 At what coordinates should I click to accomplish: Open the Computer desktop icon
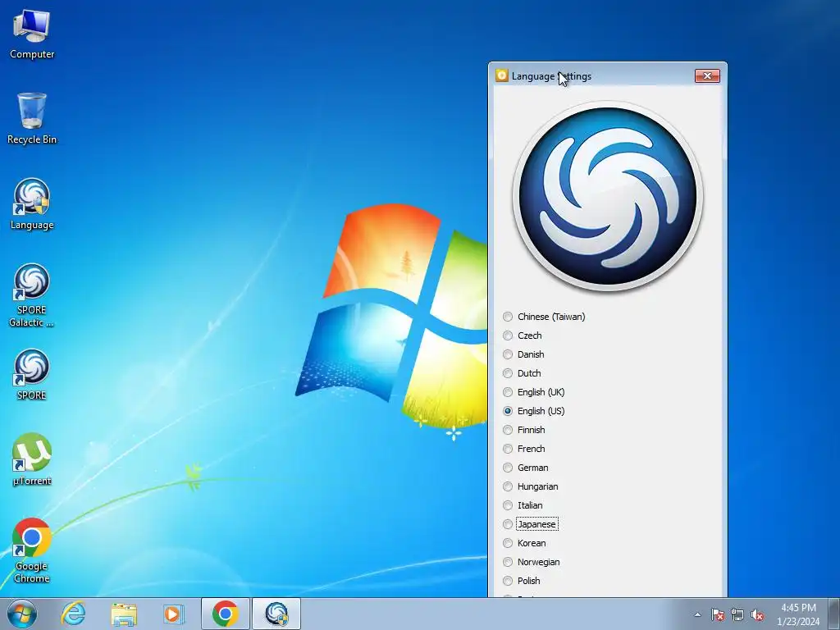point(32,34)
